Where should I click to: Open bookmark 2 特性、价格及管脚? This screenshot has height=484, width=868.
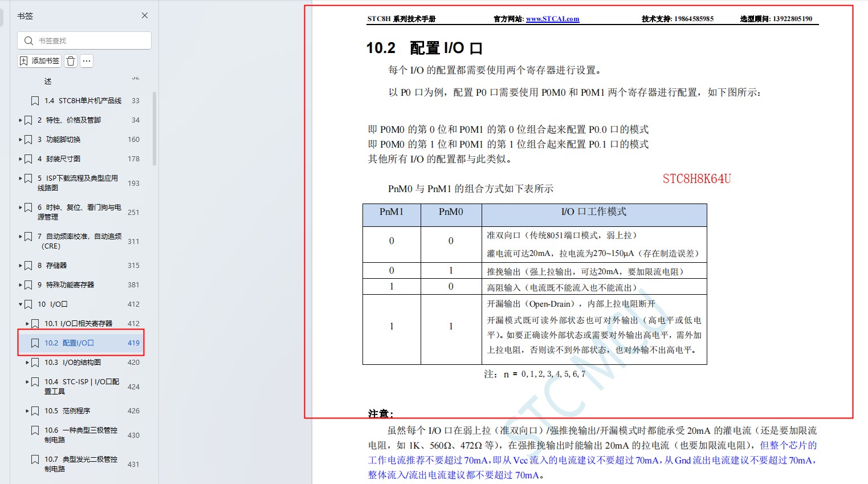point(69,120)
